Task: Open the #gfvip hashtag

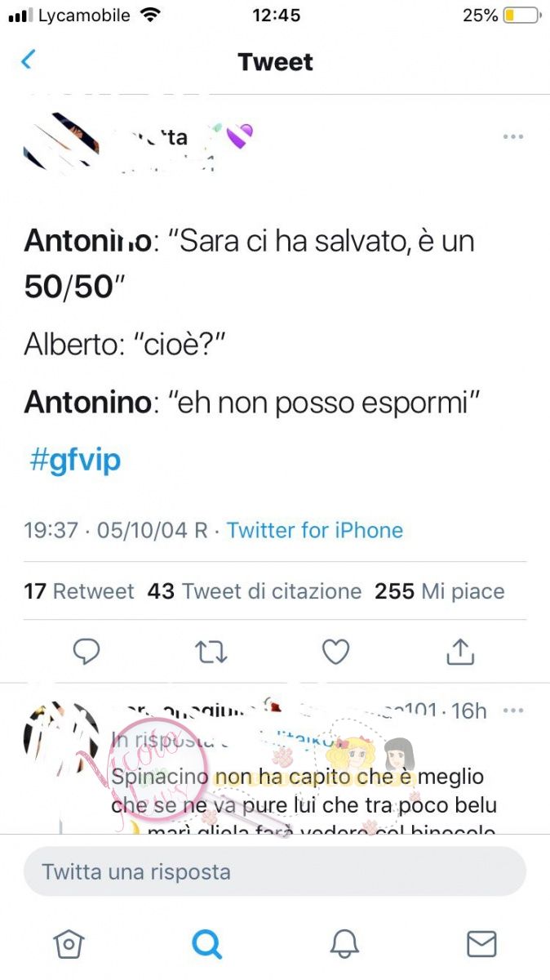Action: point(74,461)
